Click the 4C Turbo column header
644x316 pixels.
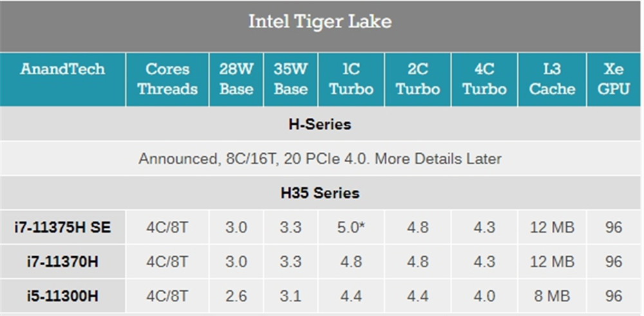click(x=485, y=80)
